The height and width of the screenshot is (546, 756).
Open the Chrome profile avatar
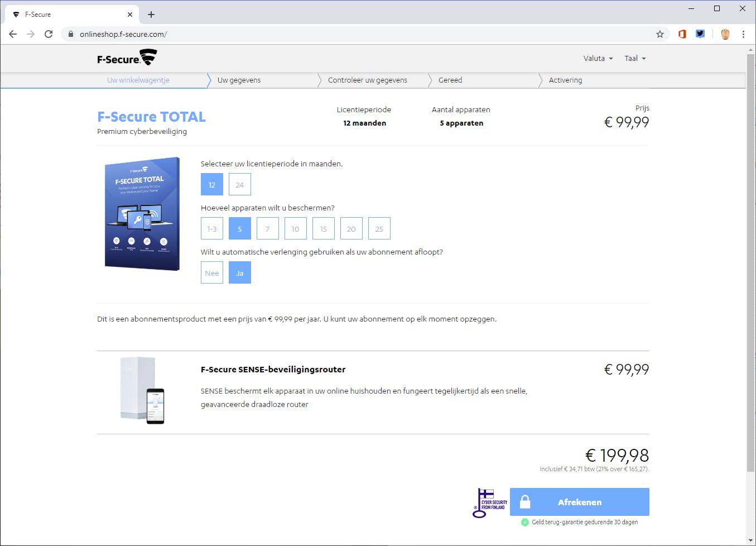725,34
